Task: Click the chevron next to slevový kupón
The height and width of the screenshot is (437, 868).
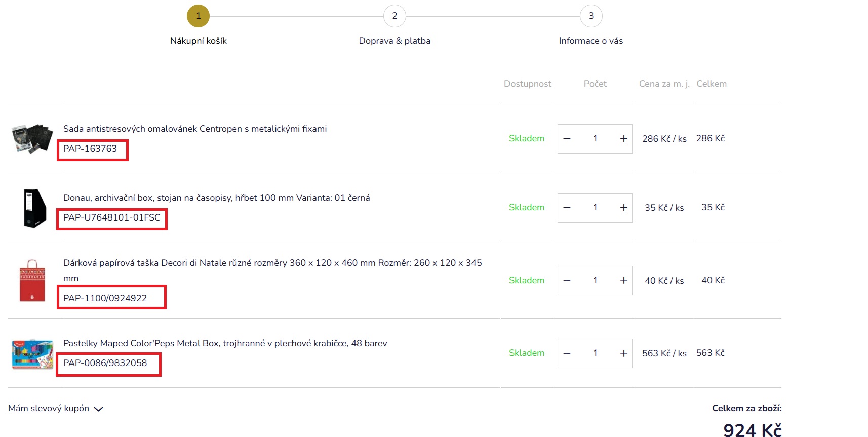Action: point(99,409)
